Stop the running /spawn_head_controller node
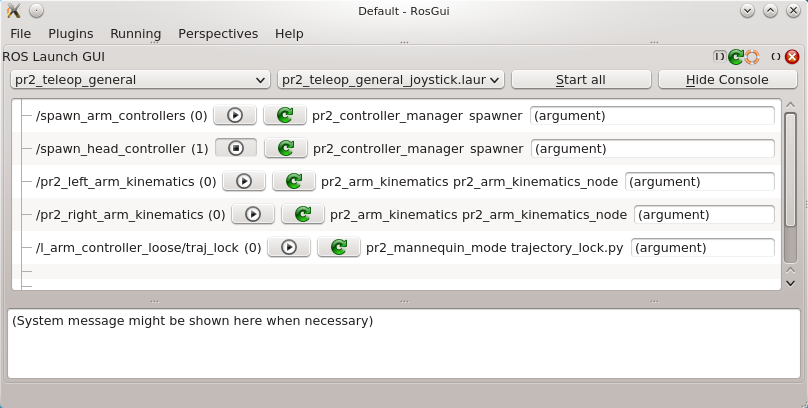Image resolution: width=808 pixels, height=408 pixels. 236,149
